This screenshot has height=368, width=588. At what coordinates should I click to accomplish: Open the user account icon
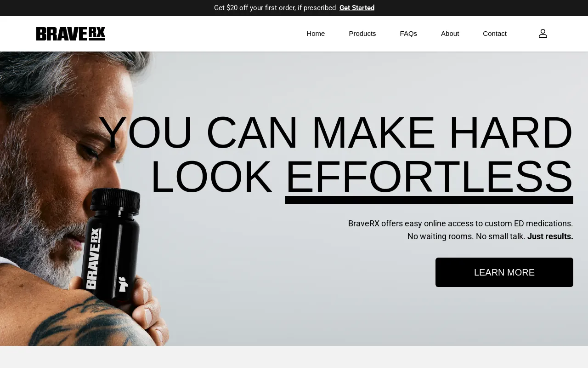pyautogui.click(x=543, y=34)
